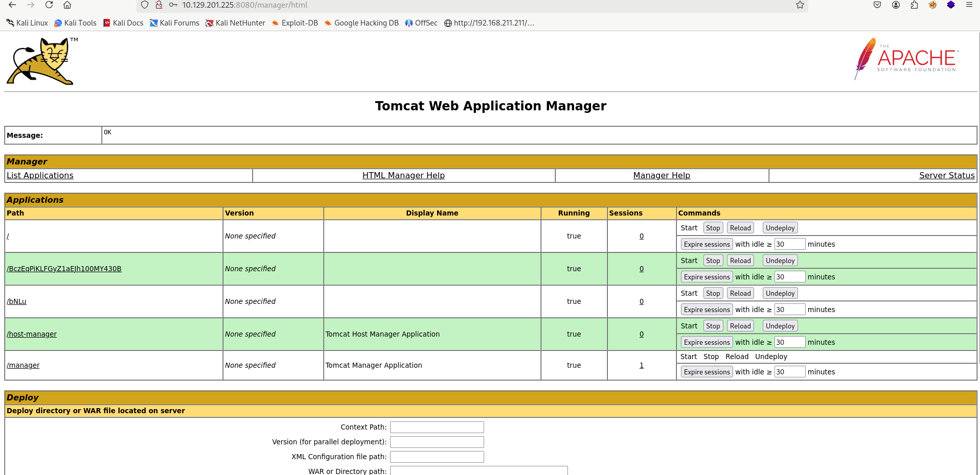Click the shield tracking protection icon

[145, 5]
